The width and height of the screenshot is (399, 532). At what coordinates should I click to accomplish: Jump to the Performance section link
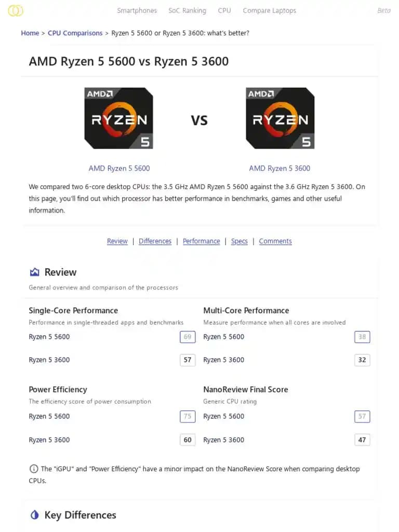[x=201, y=241]
